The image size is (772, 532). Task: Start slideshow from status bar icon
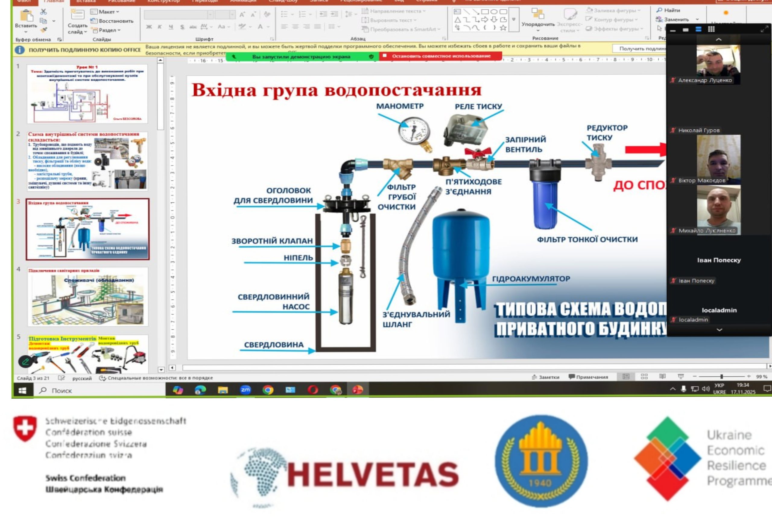(681, 376)
